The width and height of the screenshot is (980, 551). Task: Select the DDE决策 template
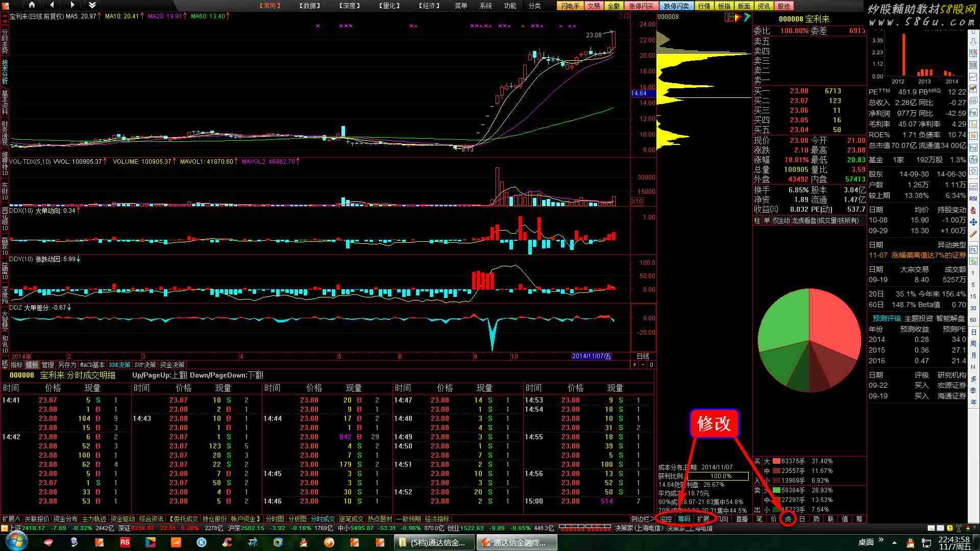pos(119,365)
